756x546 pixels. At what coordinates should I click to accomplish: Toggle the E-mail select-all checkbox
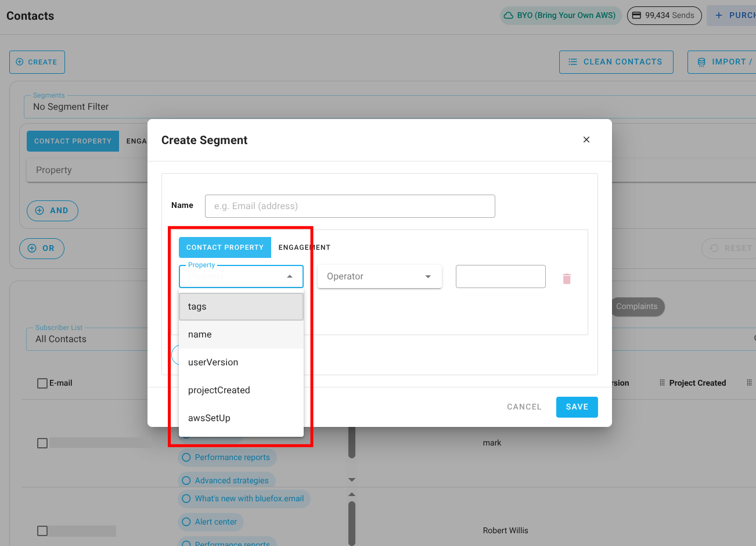click(x=42, y=383)
